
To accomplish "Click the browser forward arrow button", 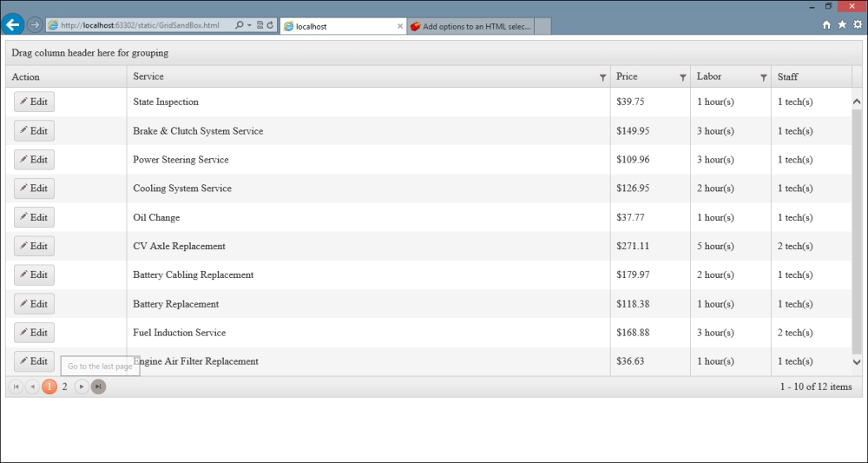I will click(x=35, y=25).
